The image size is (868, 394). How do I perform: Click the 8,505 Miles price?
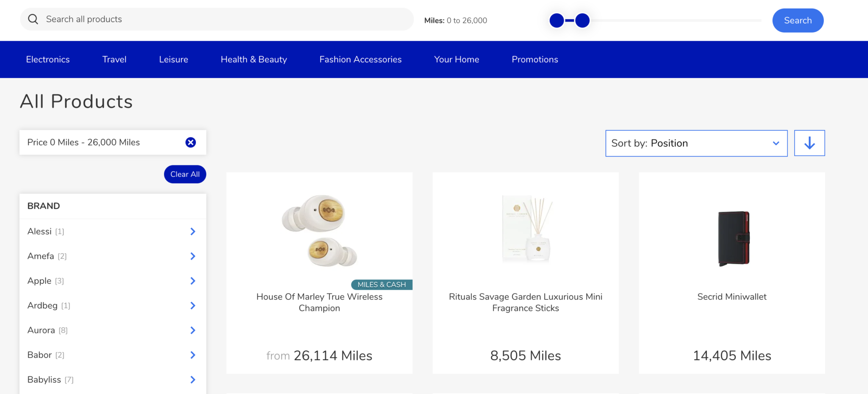(x=526, y=355)
